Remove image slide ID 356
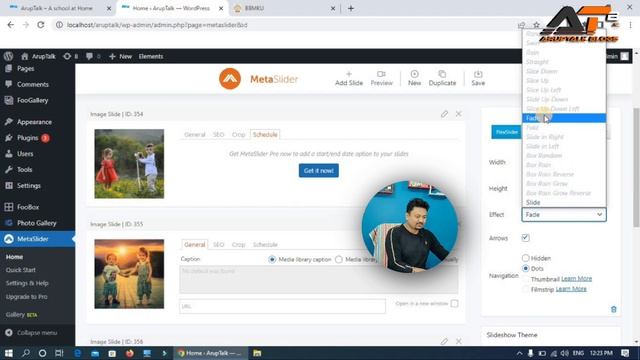 pyautogui.click(x=458, y=341)
